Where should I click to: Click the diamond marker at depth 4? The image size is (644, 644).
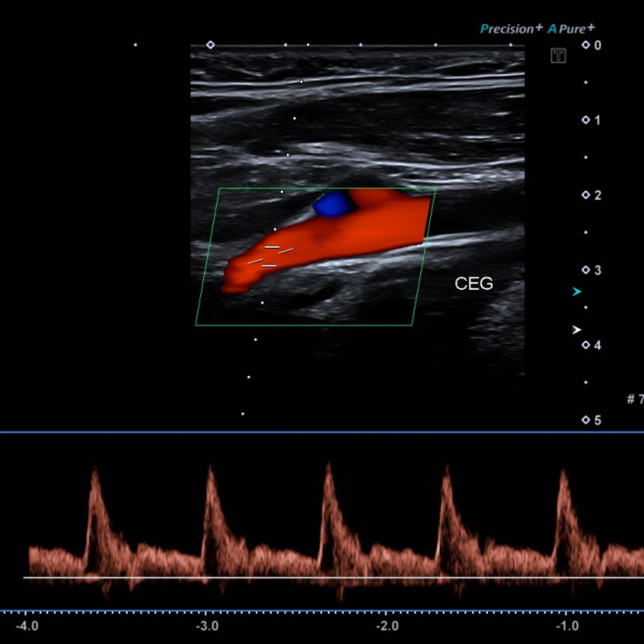pyautogui.click(x=585, y=344)
